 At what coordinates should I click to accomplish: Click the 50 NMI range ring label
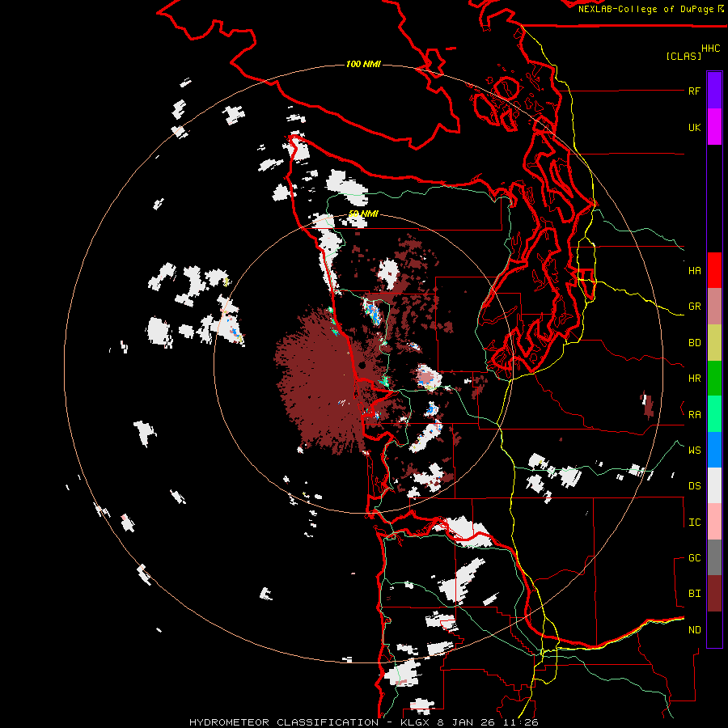[x=363, y=214]
